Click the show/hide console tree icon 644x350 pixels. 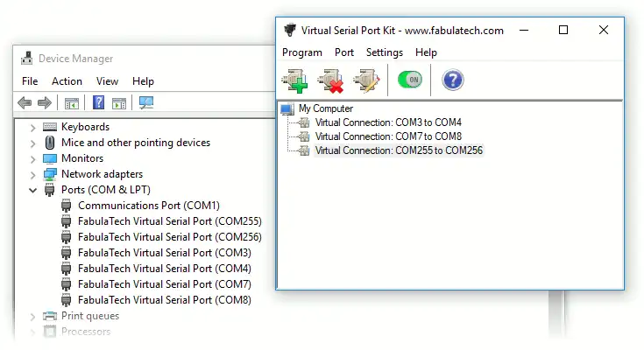[72, 103]
